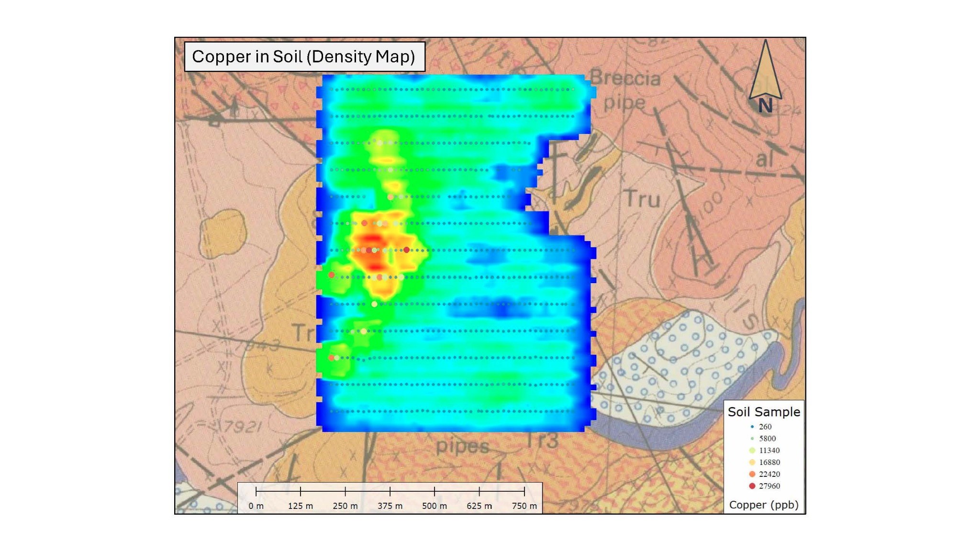Click the 750 m scale bar label

[x=524, y=506]
